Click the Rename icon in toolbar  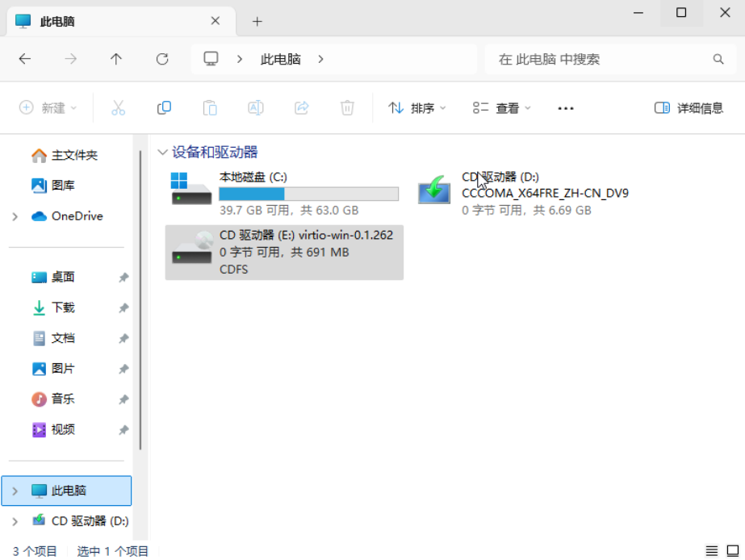coord(255,107)
